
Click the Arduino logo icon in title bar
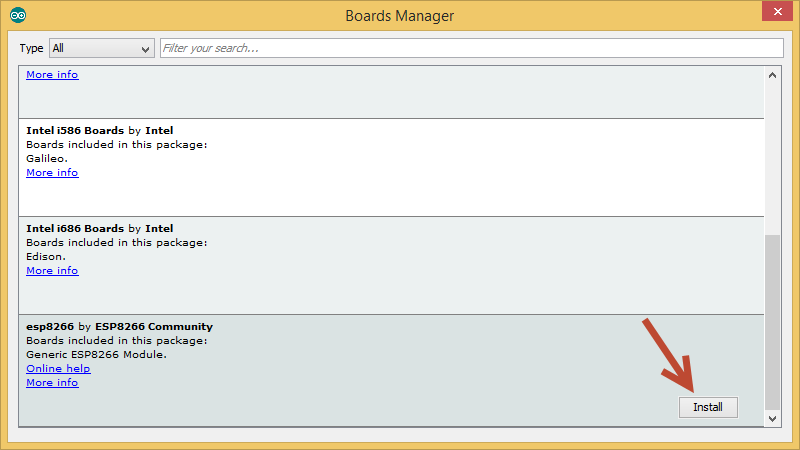18,15
